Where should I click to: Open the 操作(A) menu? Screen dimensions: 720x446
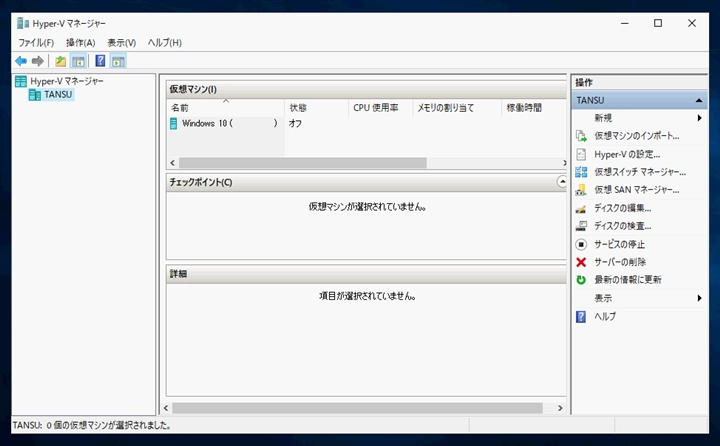80,43
